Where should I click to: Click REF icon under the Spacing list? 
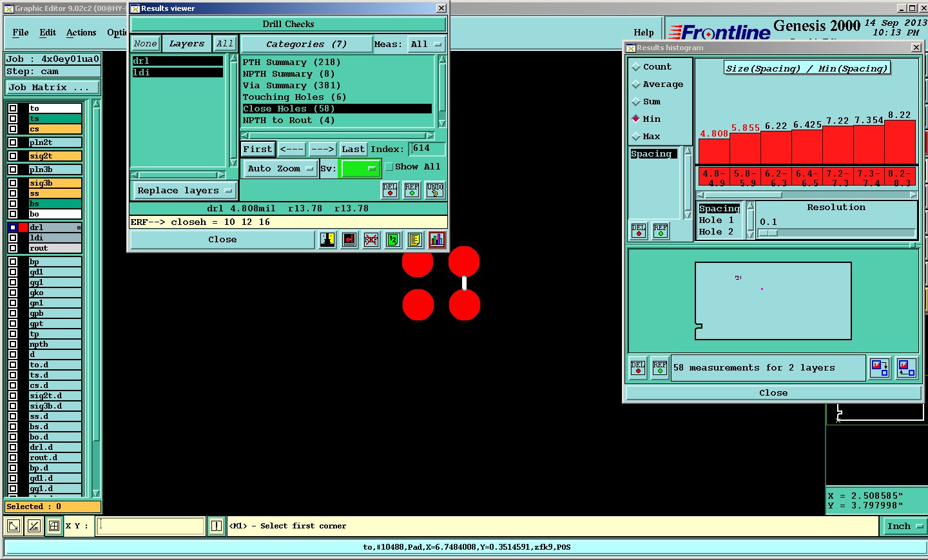pyautogui.click(x=661, y=230)
